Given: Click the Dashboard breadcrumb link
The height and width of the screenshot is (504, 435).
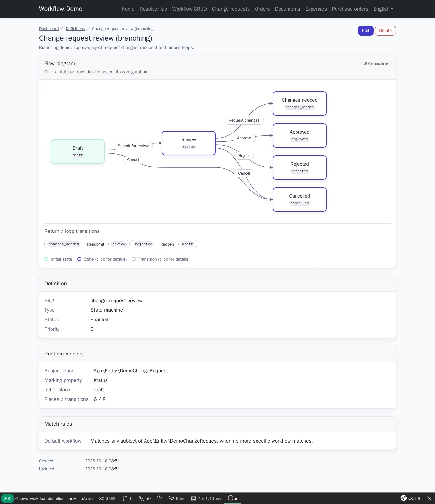Looking at the screenshot, I should [x=49, y=29].
